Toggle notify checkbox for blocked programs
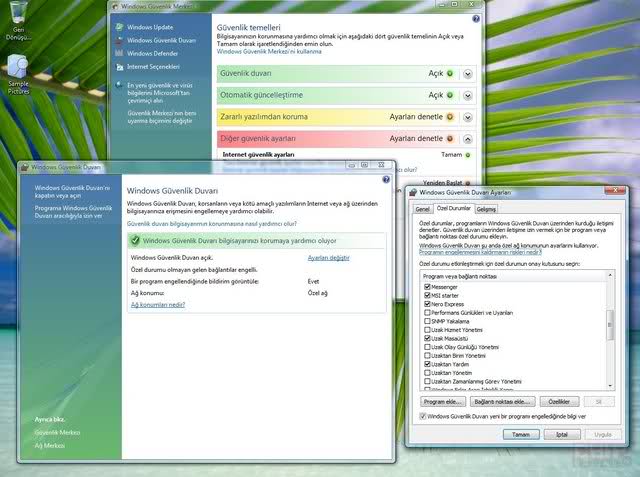 point(423,416)
